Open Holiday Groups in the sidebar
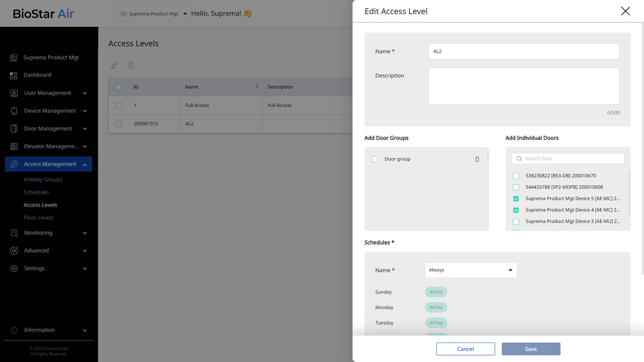The height and width of the screenshot is (362, 644). [x=43, y=180]
